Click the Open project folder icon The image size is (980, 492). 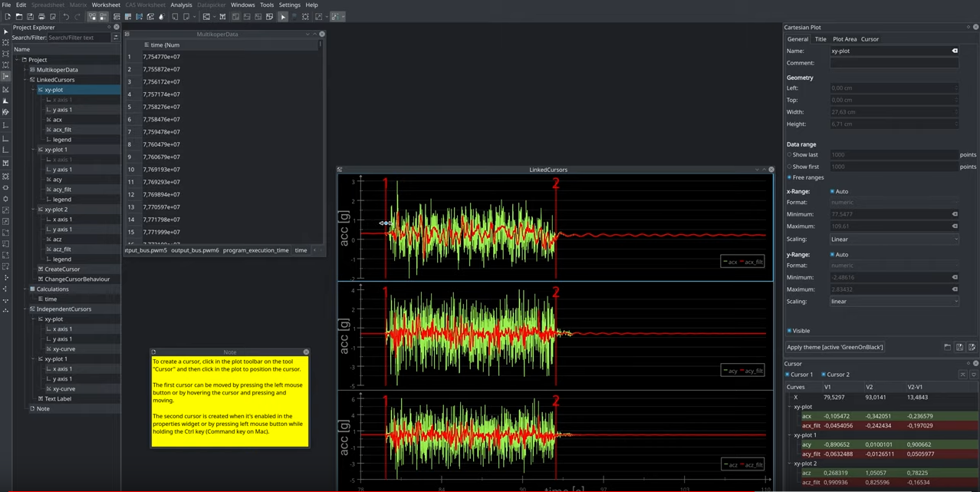click(19, 16)
